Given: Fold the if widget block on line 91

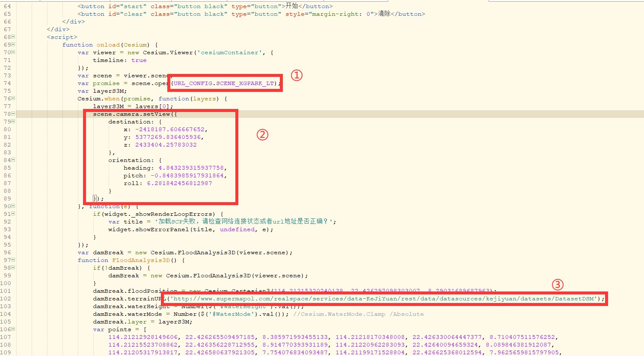Looking at the screenshot, I should [13, 214].
